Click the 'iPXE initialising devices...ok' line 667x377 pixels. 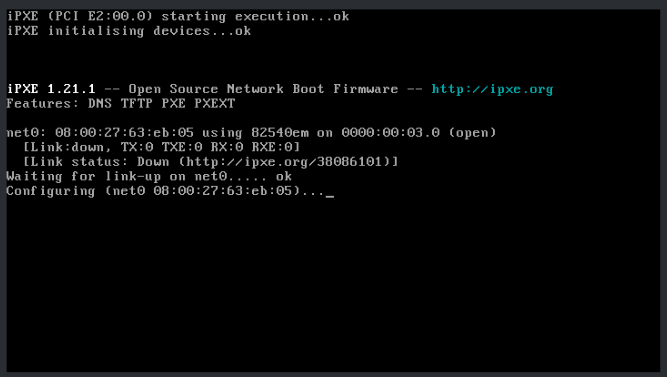point(129,31)
